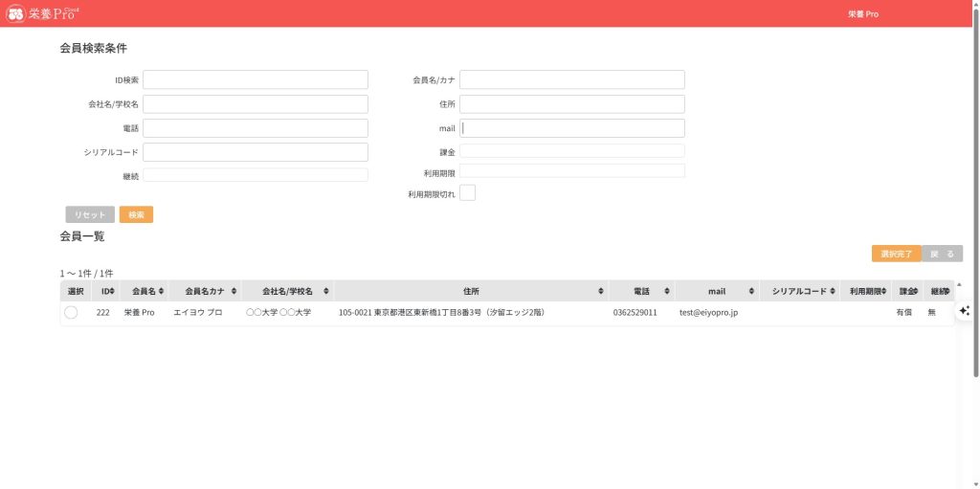The image size is (980, 489).
Task: Focus the ID検索 input field
Action: [256, 79]
